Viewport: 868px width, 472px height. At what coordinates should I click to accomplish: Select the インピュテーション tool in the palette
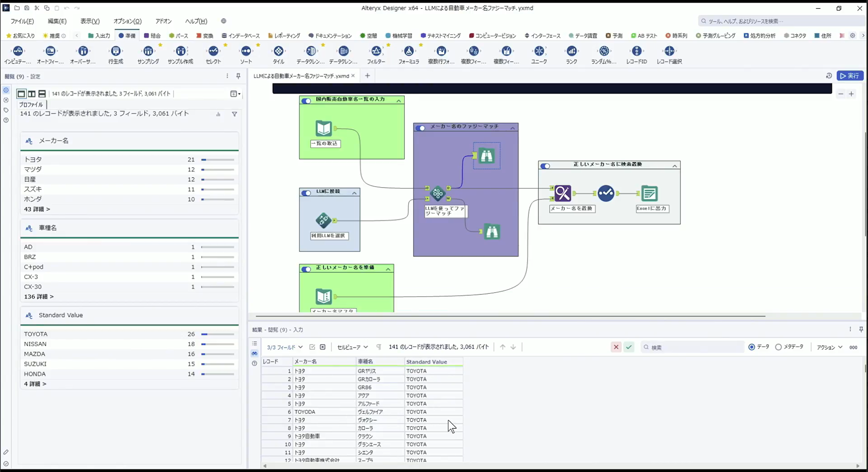pyautogui.click(x=18, y=51)
